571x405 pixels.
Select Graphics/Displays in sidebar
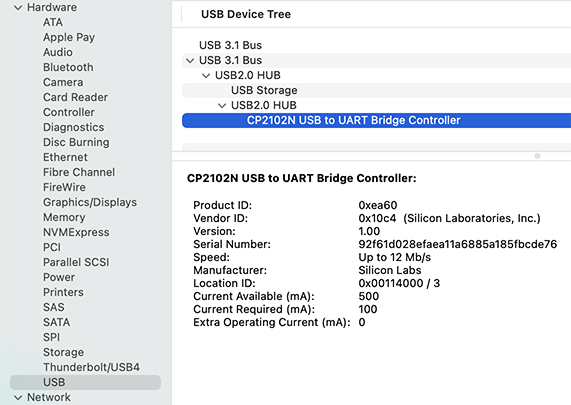pyautogui.click(x=90, y=202)
